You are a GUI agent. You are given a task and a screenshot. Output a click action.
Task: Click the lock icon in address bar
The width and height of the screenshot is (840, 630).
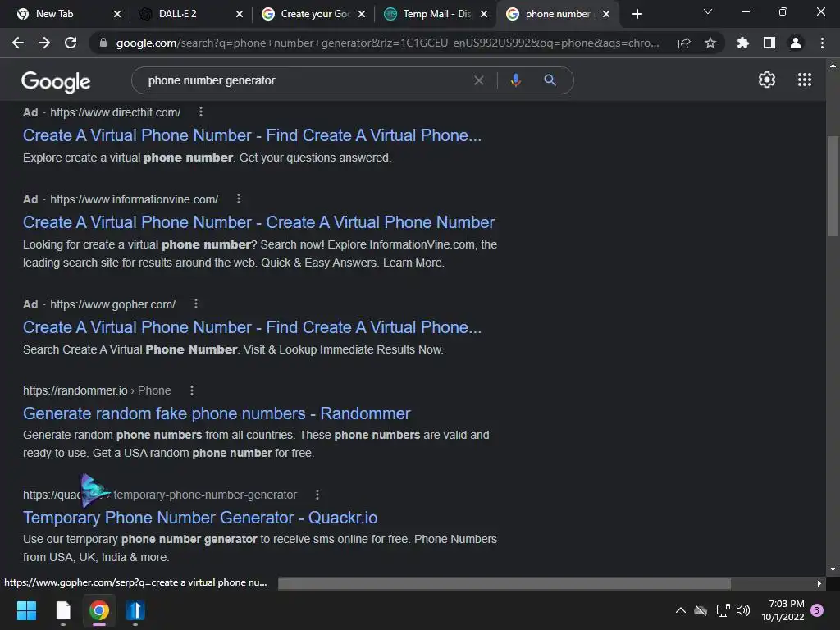coord(103,43)
